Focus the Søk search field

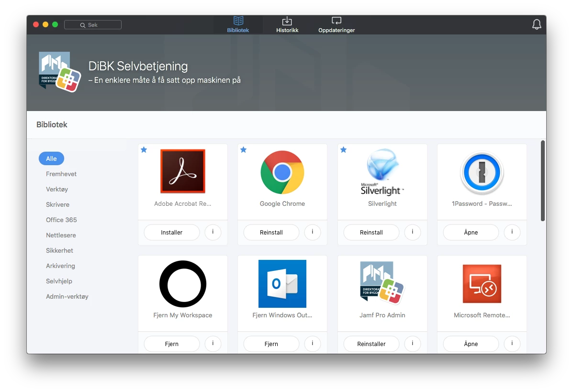[93, 25]
